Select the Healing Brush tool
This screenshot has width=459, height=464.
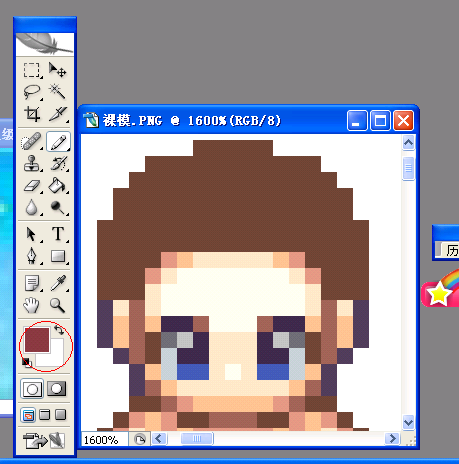pyautogui.click(x=32, y=142)
